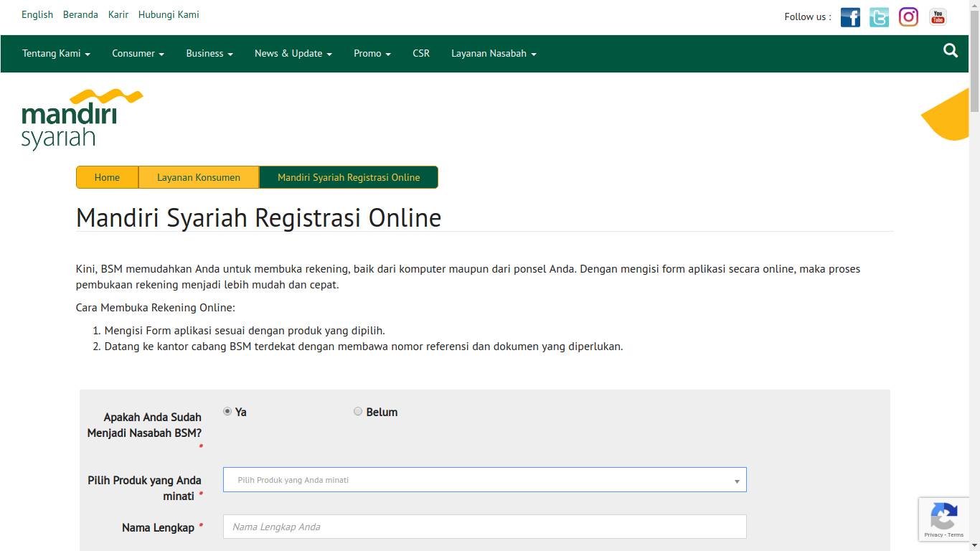Click the reCAPTCHA badge
This screenshot has height=551, width=980.
944,519
